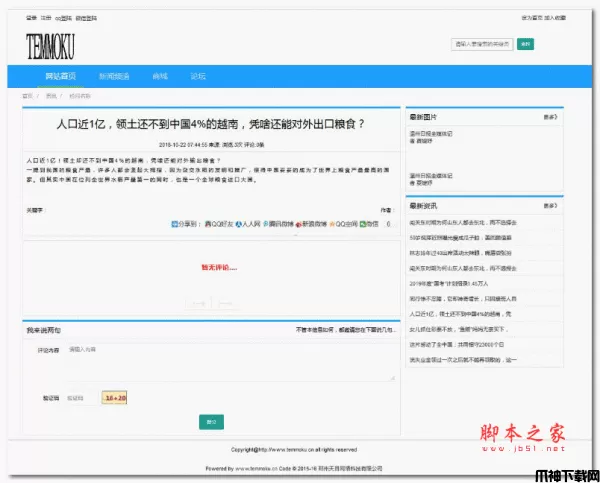This screenshot has width=600, height=483.
Task: Click the search keyword input field
Action: point(483,44)
